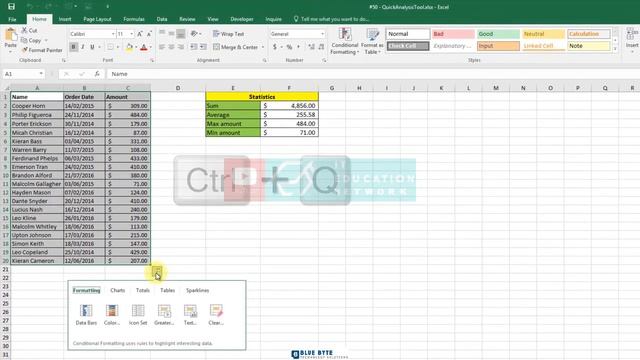Screen dimensions: 640x360
Task: Toggle Bold formatting
Action: 73,47
